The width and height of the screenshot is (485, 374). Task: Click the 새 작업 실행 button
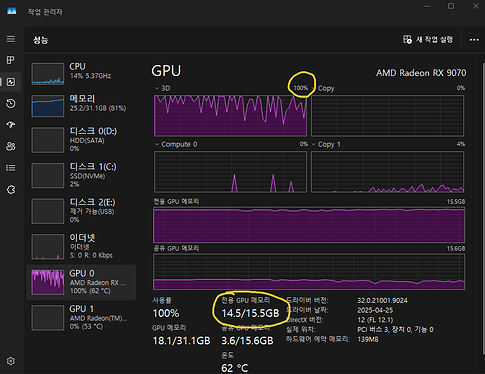click(x=428, y=40)
